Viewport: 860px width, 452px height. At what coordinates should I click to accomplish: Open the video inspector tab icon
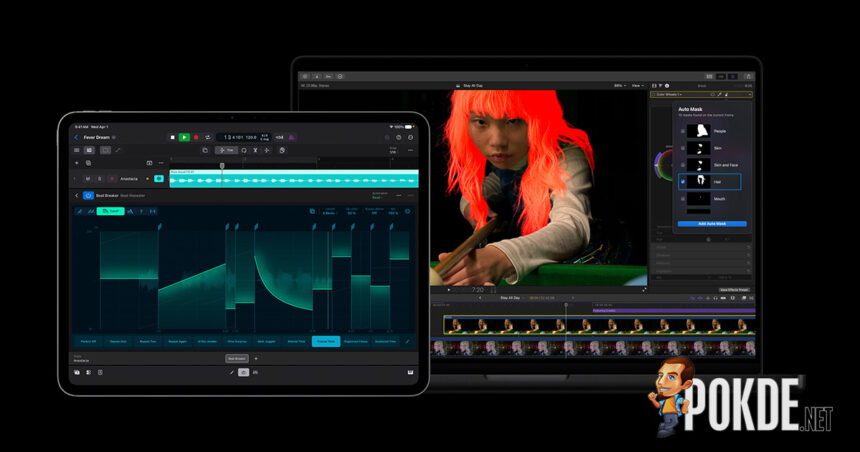(x=654, y=86)
